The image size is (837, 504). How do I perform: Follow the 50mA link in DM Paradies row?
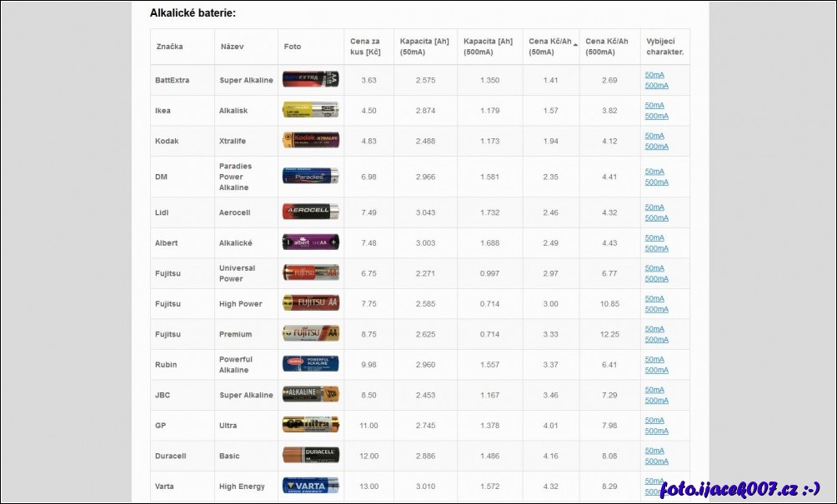(654, 172)
